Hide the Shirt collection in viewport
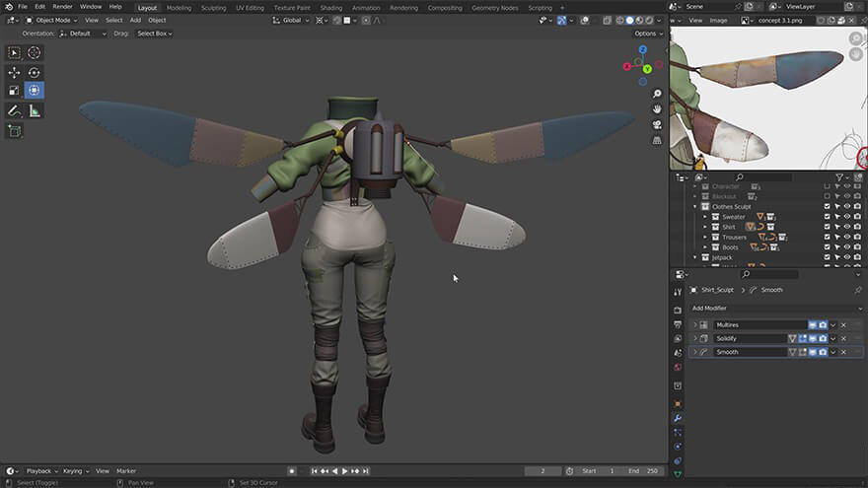 pyautogui.click(x=847, y=227)
